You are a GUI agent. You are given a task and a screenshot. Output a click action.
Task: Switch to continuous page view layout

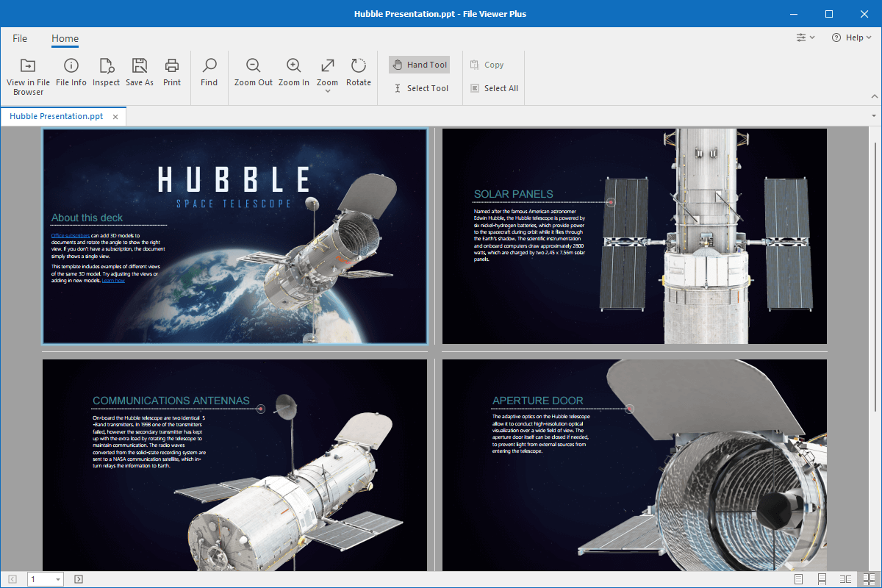tap(822, 580)
